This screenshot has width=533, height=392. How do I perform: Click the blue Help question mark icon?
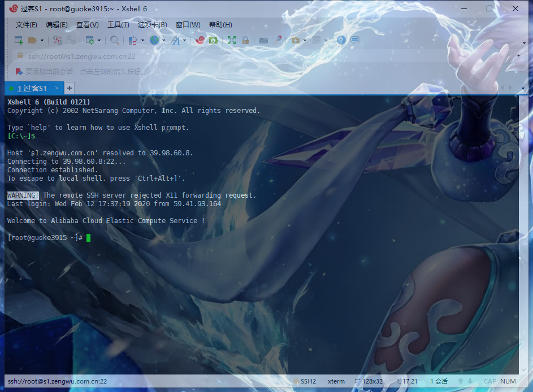click(x=341, y=40)
